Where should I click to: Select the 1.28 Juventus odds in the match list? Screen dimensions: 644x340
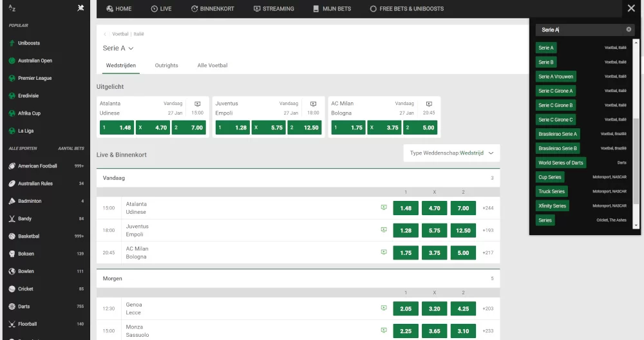pos(405,231)
